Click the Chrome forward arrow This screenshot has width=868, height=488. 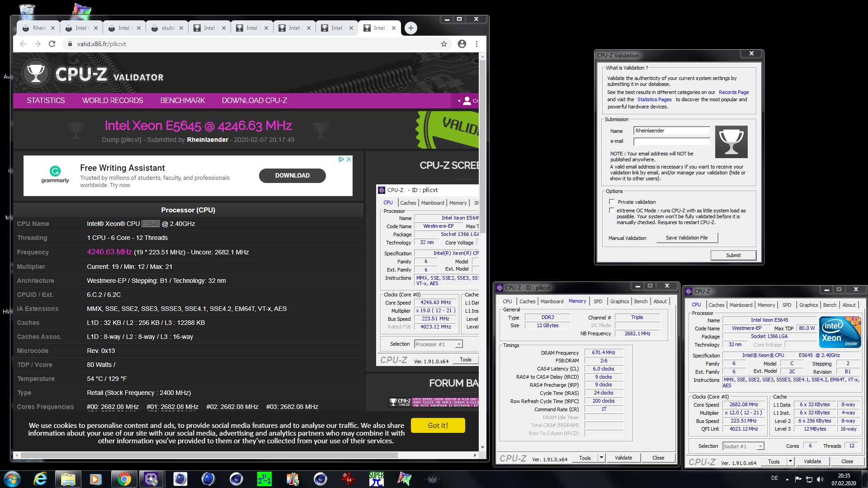coord(38,44)
